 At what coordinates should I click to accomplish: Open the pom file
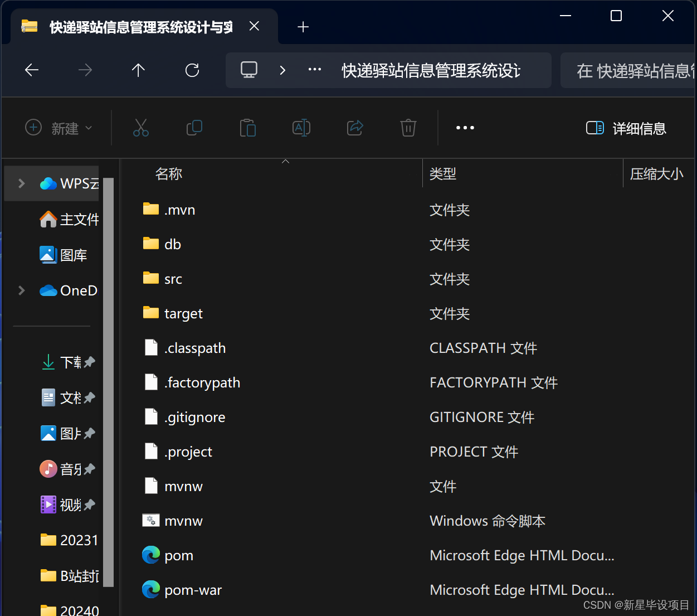click(x=178, y=555)
